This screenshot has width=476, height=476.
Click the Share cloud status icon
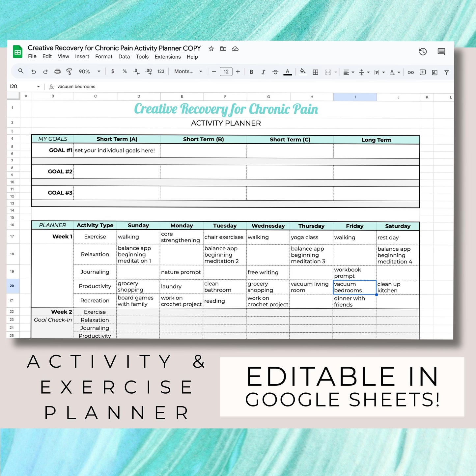click(235, 49)
